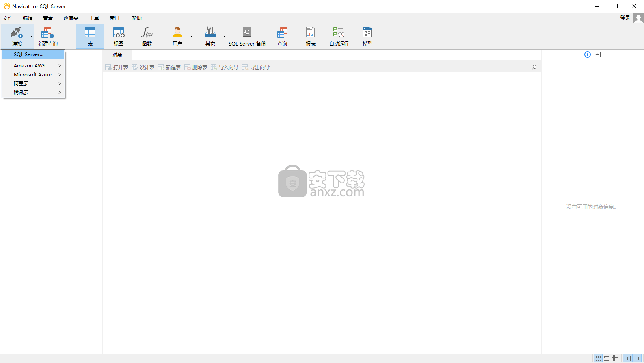Click the 腾讯云 submenu arrow

point(60,92)
